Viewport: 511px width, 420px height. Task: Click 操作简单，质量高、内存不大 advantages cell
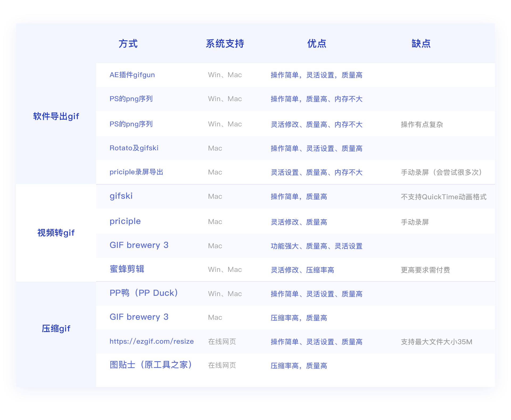pyautogui.click(x=317, y=99)
